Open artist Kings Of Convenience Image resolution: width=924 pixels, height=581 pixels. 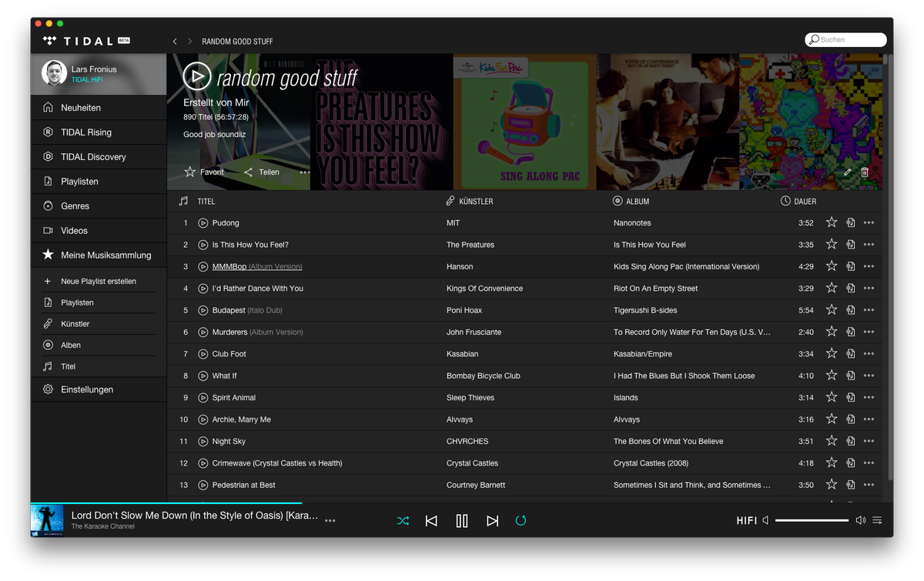[484, 289]
